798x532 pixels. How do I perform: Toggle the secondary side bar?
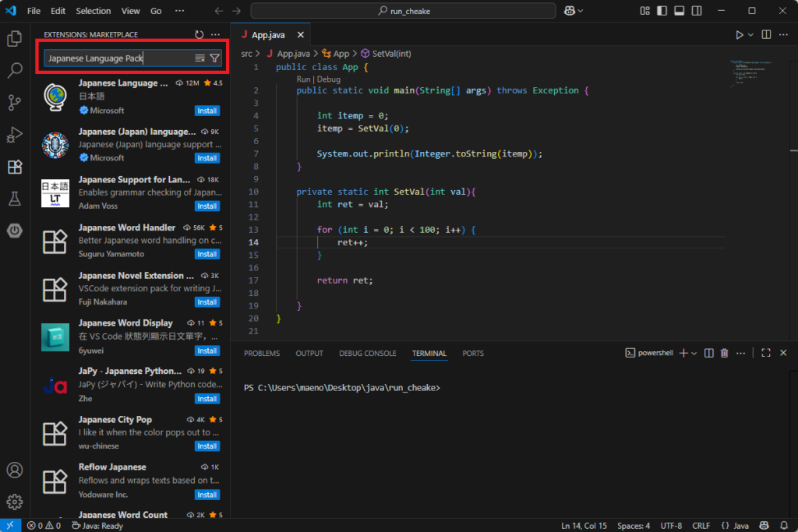(x=697, y=11)
